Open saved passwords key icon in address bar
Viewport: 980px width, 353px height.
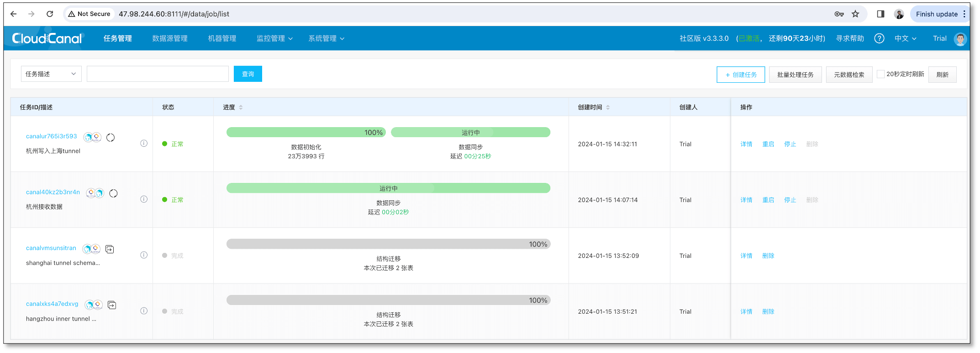coord(839,14)
